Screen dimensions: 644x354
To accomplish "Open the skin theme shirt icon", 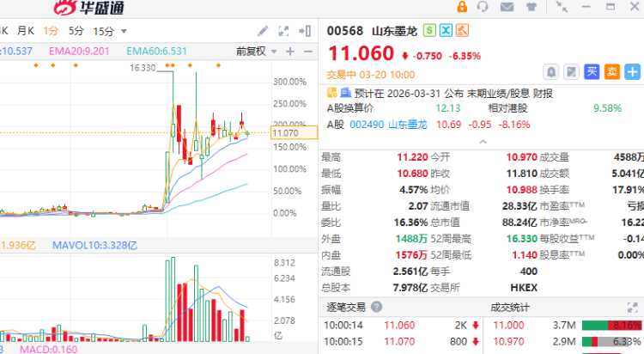I will pos(532,7).
